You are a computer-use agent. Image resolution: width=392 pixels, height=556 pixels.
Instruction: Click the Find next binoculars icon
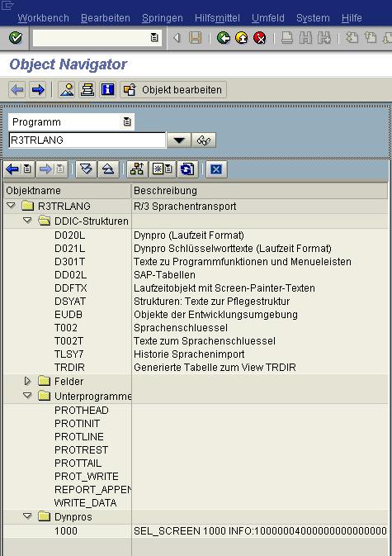324,37
